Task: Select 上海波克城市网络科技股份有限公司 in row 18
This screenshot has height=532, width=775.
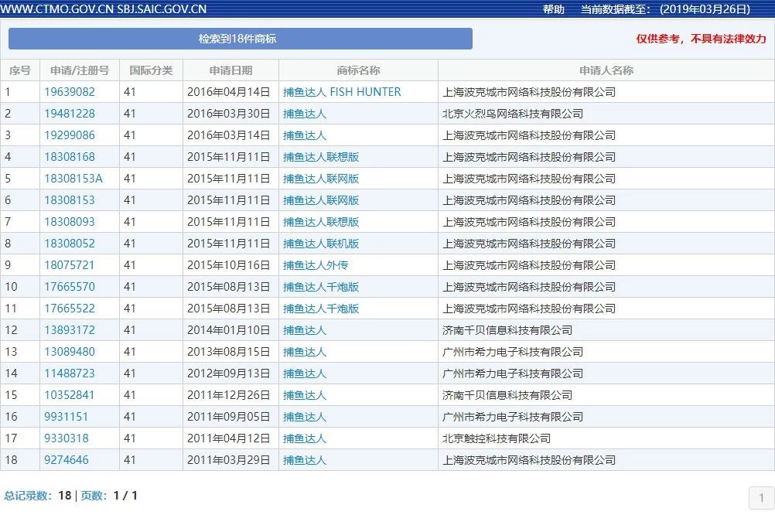Action: pyautogui.click(x=529, y=460)
